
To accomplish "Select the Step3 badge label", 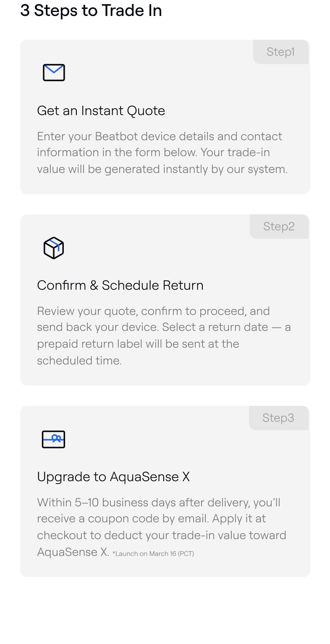I will [x=278, y=418].
